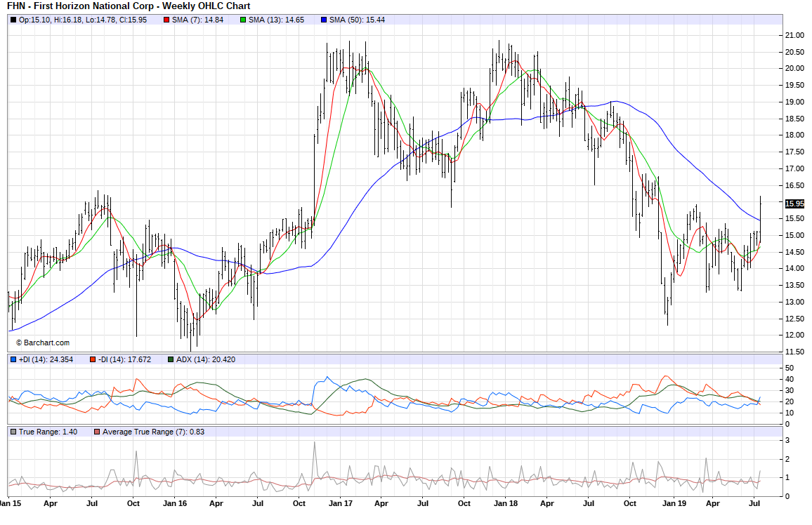Click the blue +DI (14) legend swatch
This screenshot has height=525, width=812.
point(13,359)
